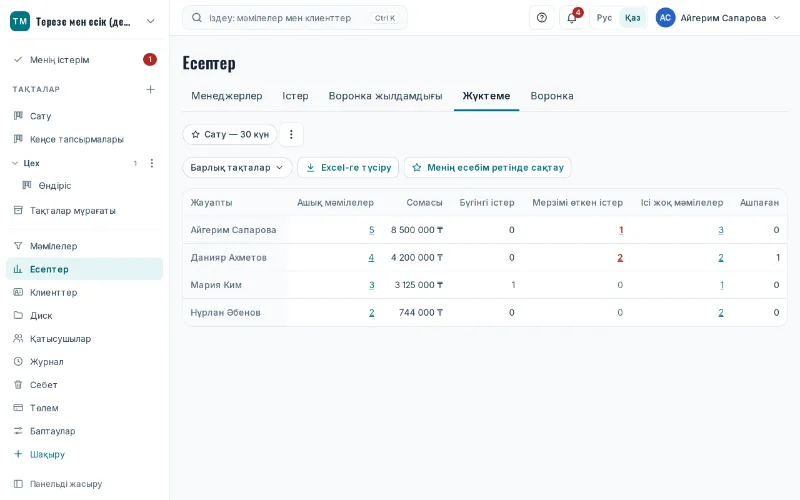Switch to Воронка жылдамдығы tab
Viewport: 800px width, 500px height.
coord(385,96)
